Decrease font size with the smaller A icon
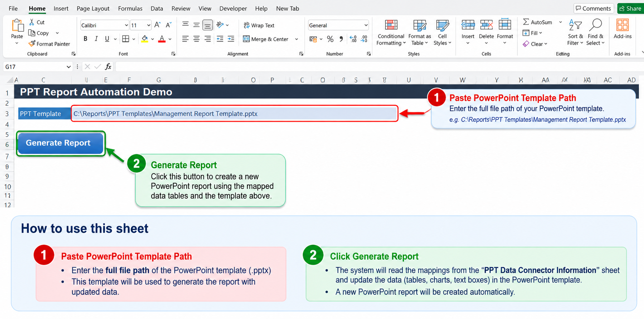Screen dimensions: 644x319 pyautogui.click(x=169, y=25)
